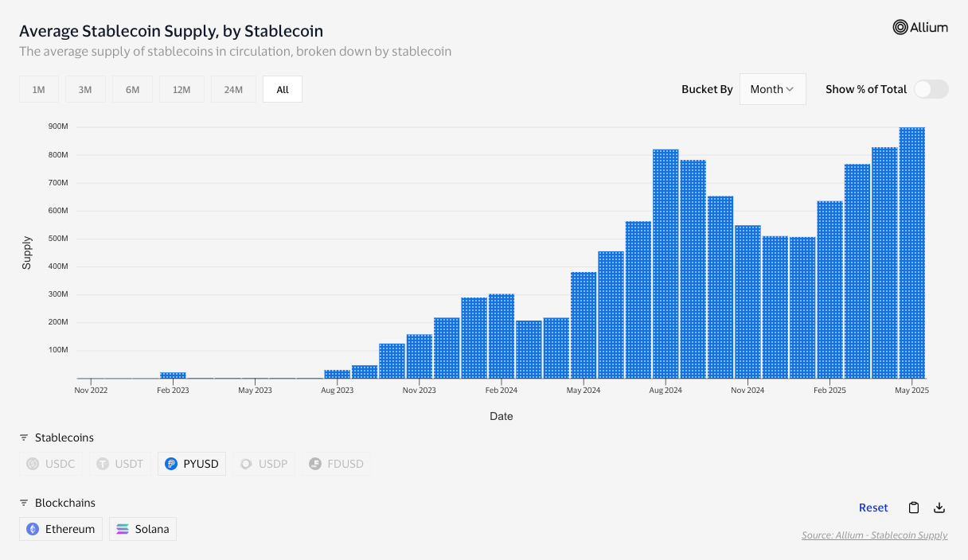The height and width of the screenshot is (560, 968).
Task: Click the Allium logo icon
Action: coord(900,27)
